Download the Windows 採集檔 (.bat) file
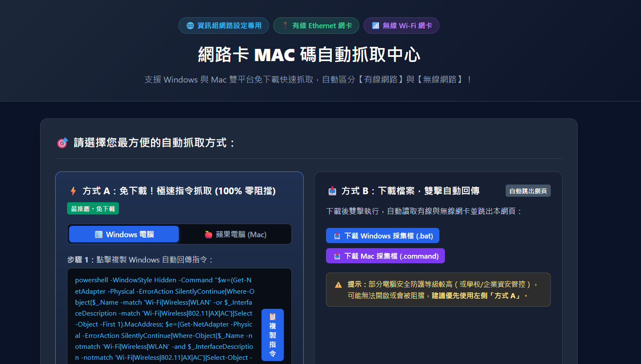This screenshot has width=641, height=364. pos(382,236)
